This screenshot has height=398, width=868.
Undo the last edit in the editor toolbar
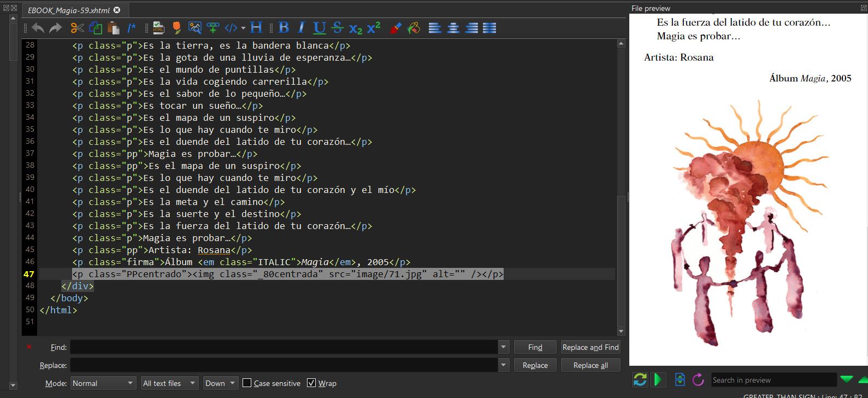click(x=38, y=28)
